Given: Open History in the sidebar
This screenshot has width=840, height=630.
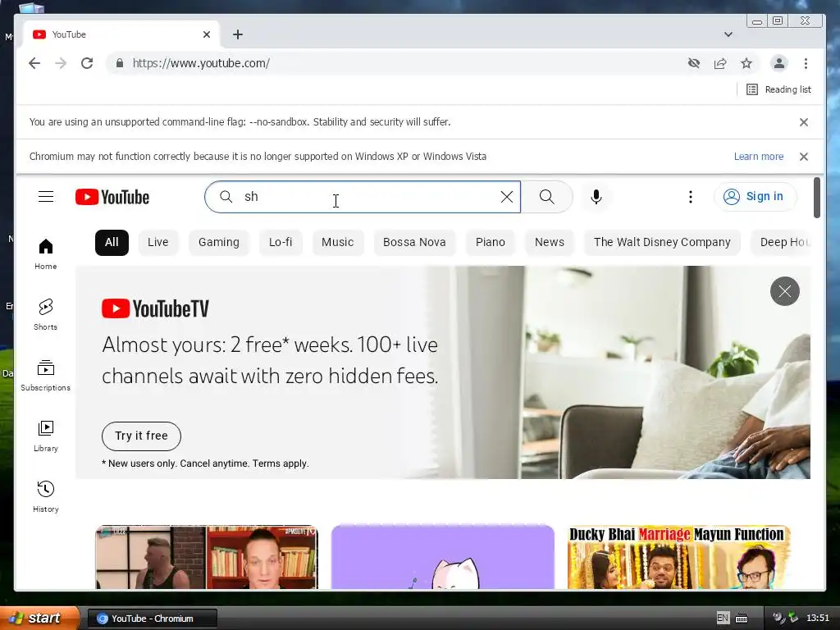Looking at the screenshot, I should click(46, 497).
